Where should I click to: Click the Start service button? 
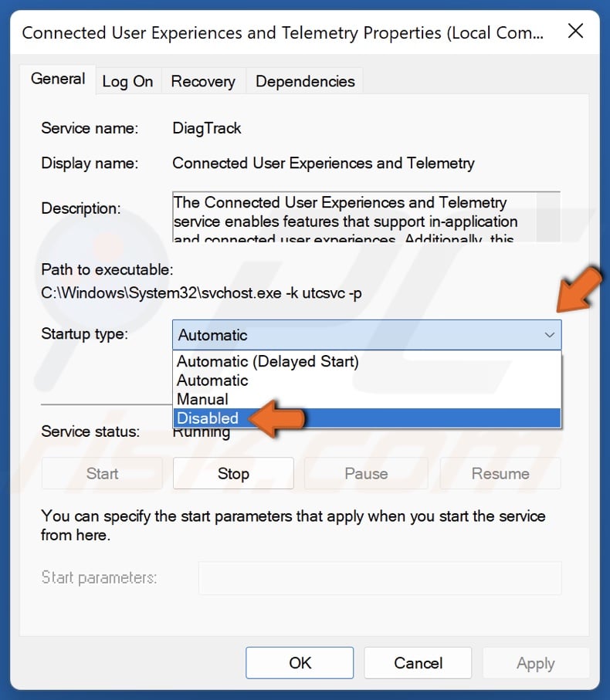(x=101, y=473)
